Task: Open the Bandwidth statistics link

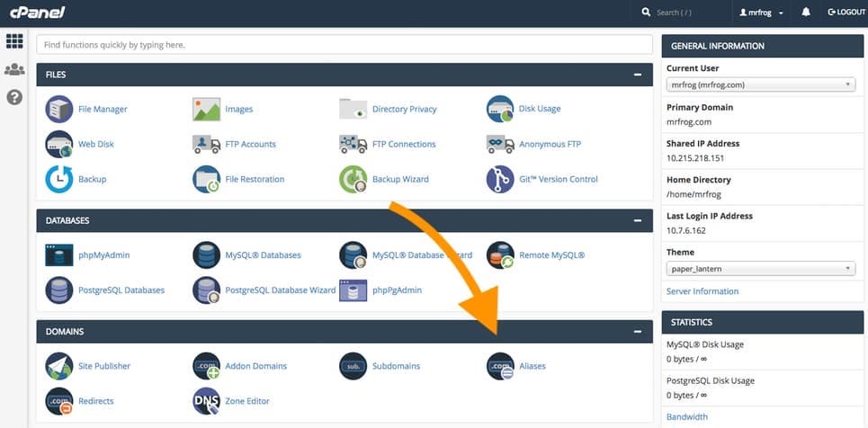Action: coord(687,417)
